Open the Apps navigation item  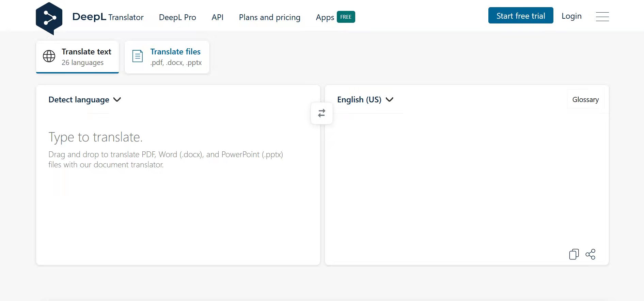pyautogui.click(x=325, y=17)
